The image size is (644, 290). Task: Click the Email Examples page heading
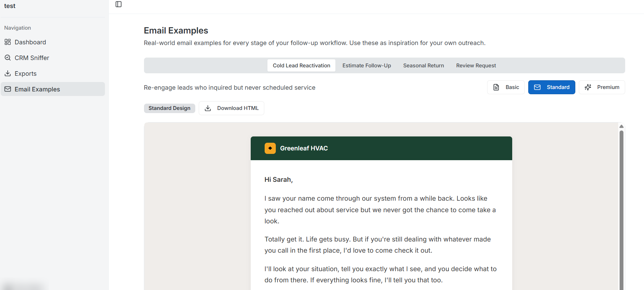click(x=176, y=30)
